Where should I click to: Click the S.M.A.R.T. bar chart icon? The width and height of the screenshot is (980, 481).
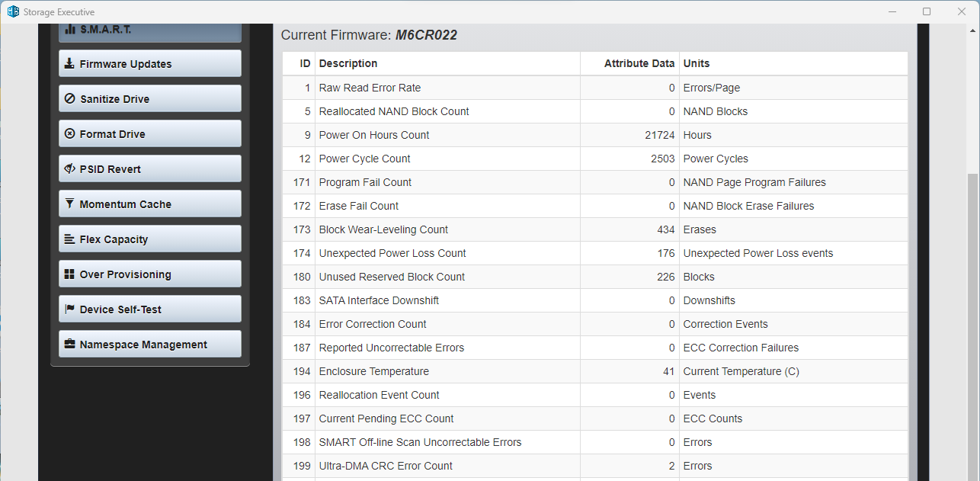(70, 29)
